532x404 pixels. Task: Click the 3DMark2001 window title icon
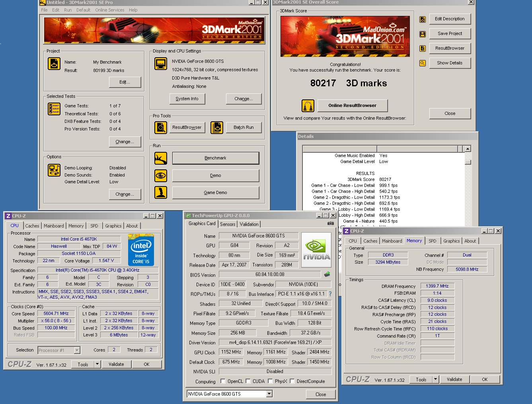pyautogui.click(x=43, y=2)
